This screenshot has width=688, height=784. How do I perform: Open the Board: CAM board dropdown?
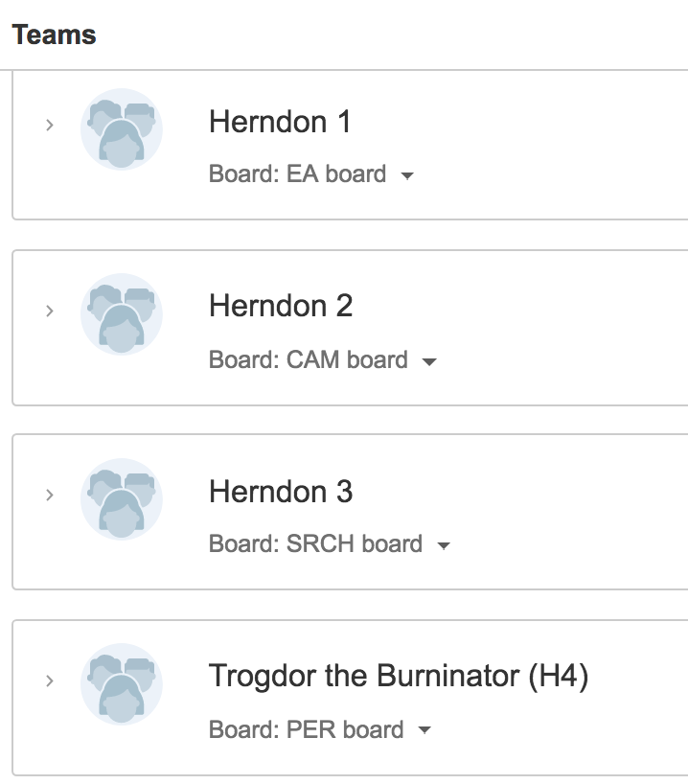(323, 359)
